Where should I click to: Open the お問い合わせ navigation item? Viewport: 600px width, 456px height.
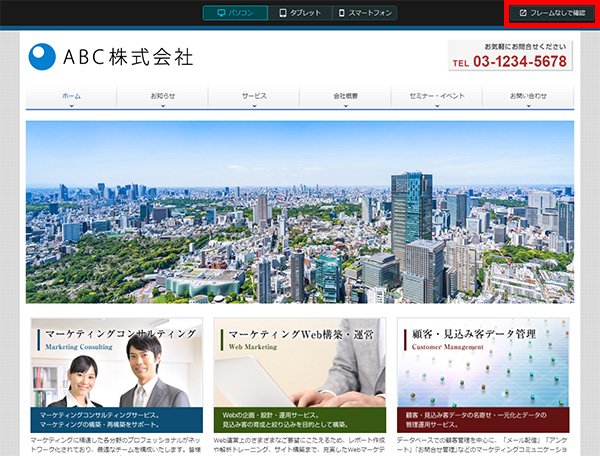(x=528, y=97)
